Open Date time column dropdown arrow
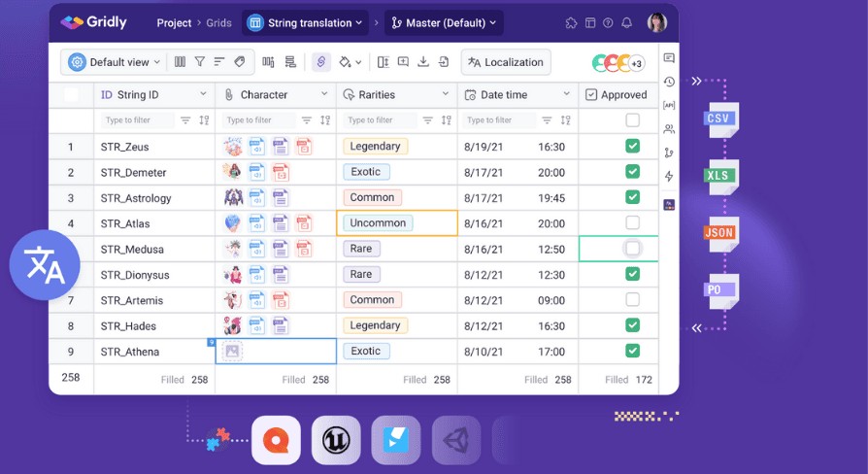 tap(566, 94)
